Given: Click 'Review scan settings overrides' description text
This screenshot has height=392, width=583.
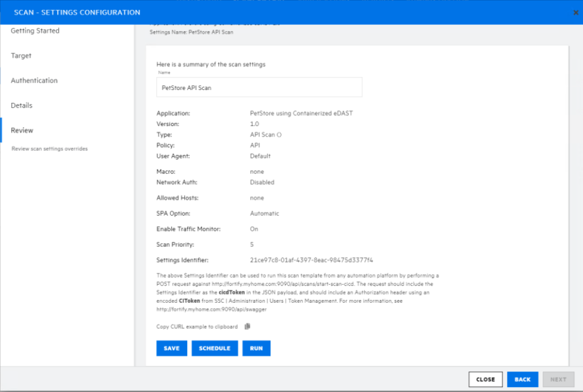Looking at the screenshot, I should (50, 149).
